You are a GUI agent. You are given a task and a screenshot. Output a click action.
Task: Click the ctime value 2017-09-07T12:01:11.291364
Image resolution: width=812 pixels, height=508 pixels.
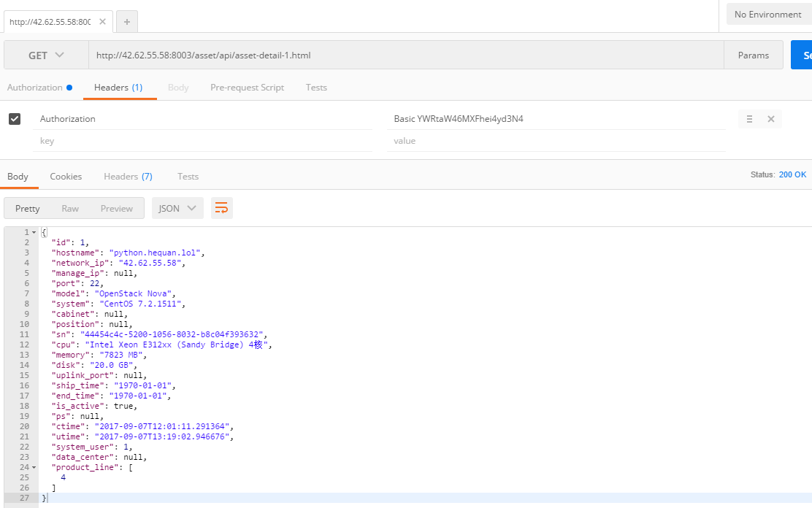pos(161,427)
